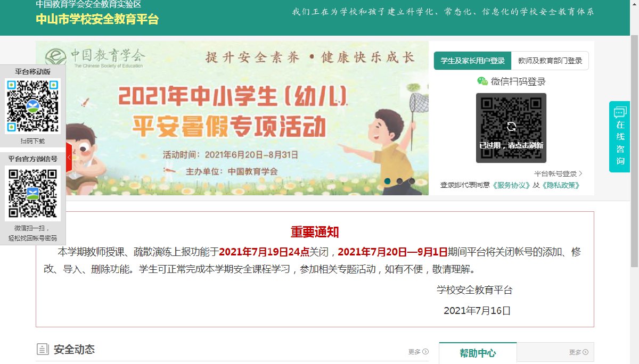Open the 《隐私政策》 link
Screen dimensions: 639x364
[x=560, y=185]
